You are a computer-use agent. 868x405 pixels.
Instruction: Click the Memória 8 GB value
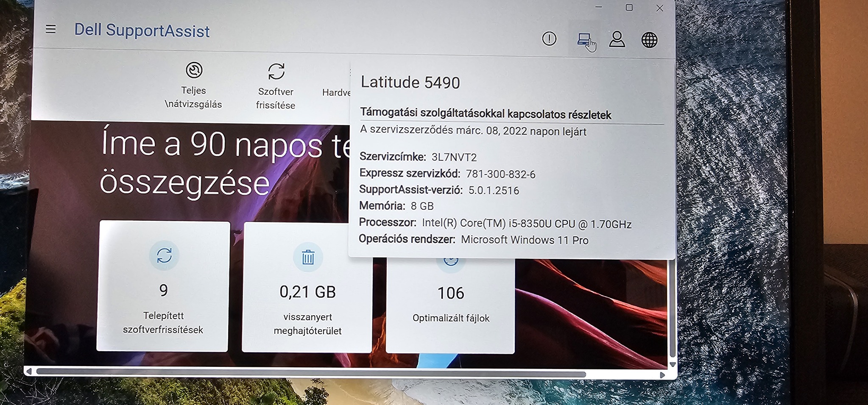click(422, 206)
